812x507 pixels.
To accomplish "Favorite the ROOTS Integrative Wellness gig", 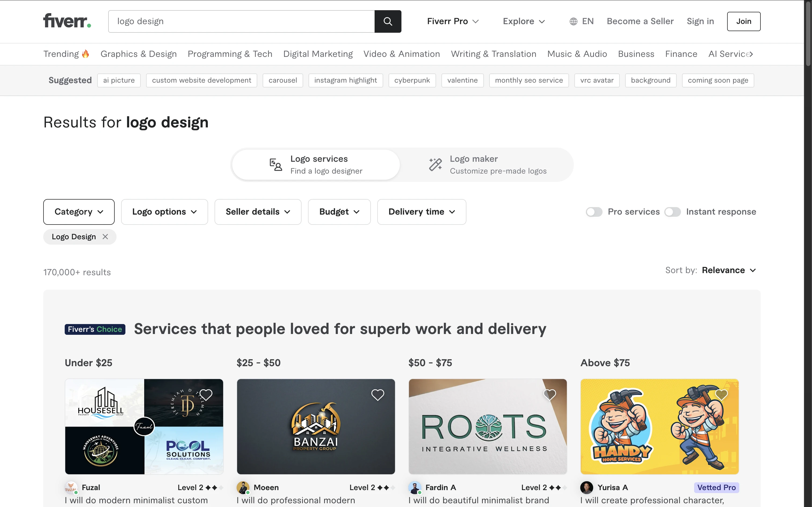I will click(549, 395).
